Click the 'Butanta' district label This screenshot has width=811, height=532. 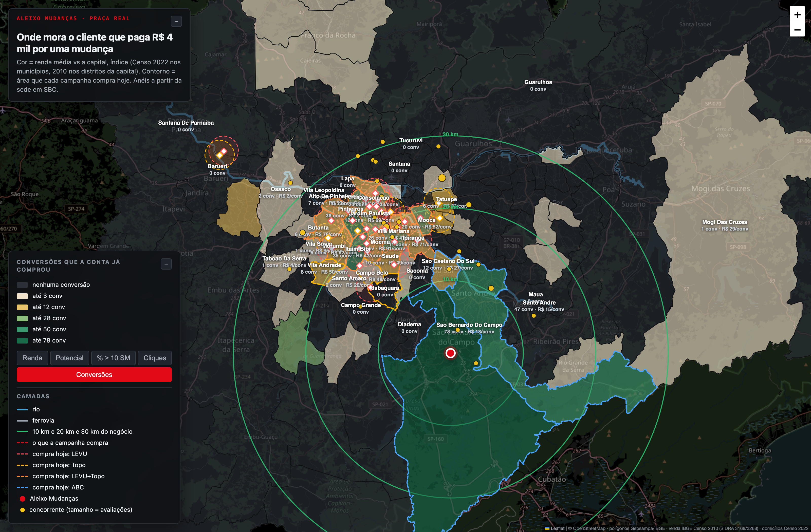tap(318, 227)
